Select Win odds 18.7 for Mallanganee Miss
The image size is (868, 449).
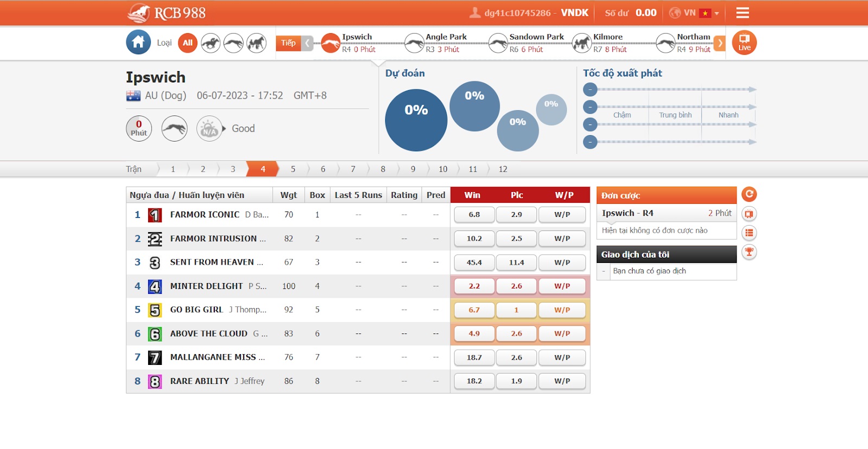point(474,358)
